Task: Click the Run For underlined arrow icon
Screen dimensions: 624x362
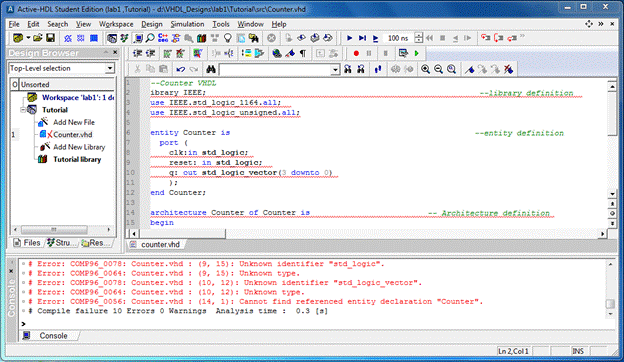Action: (375, 38)
